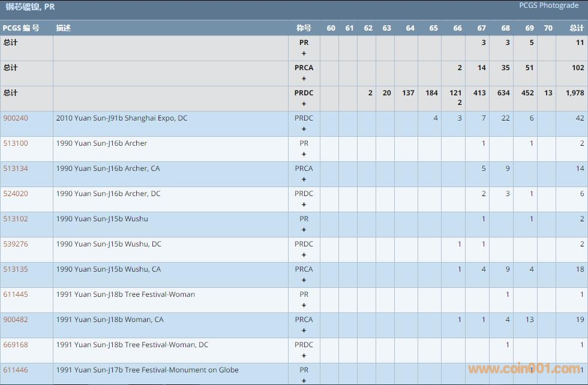Select PCGS number 513102 link
This screenshot has height=385, width=588.
[x=16, y=219]
